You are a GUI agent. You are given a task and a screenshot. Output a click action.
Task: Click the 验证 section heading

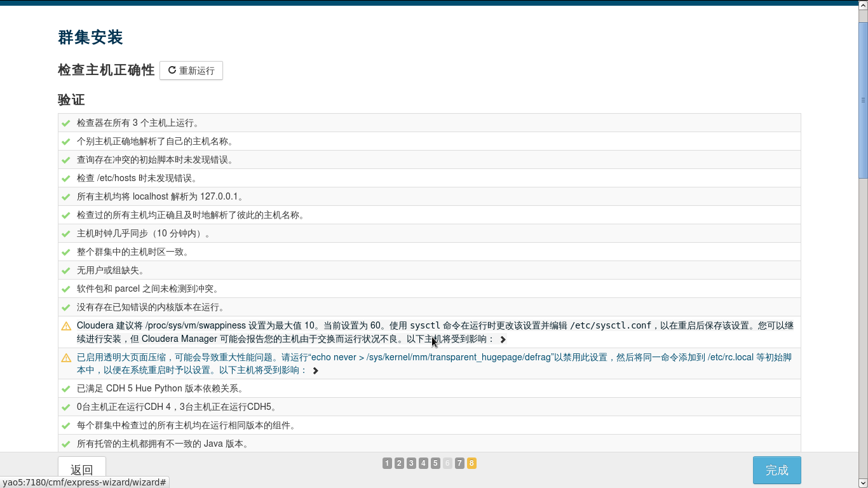point(71,100)
